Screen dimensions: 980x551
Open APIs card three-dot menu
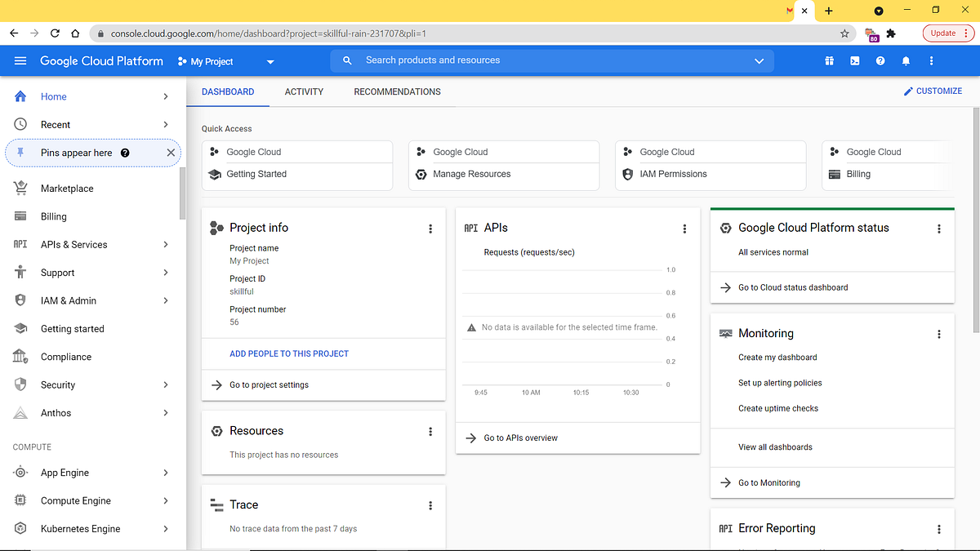[684, 229]
